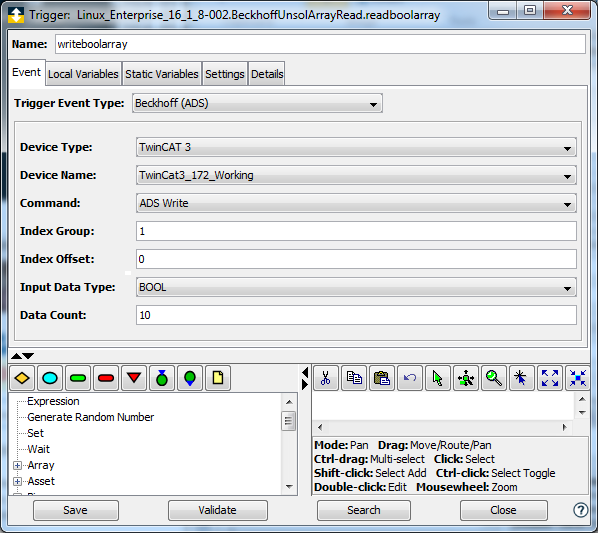Click the Index Group input field
This screenshot has width=598, height=533.
pyautogui.click(x=356, y=231)
